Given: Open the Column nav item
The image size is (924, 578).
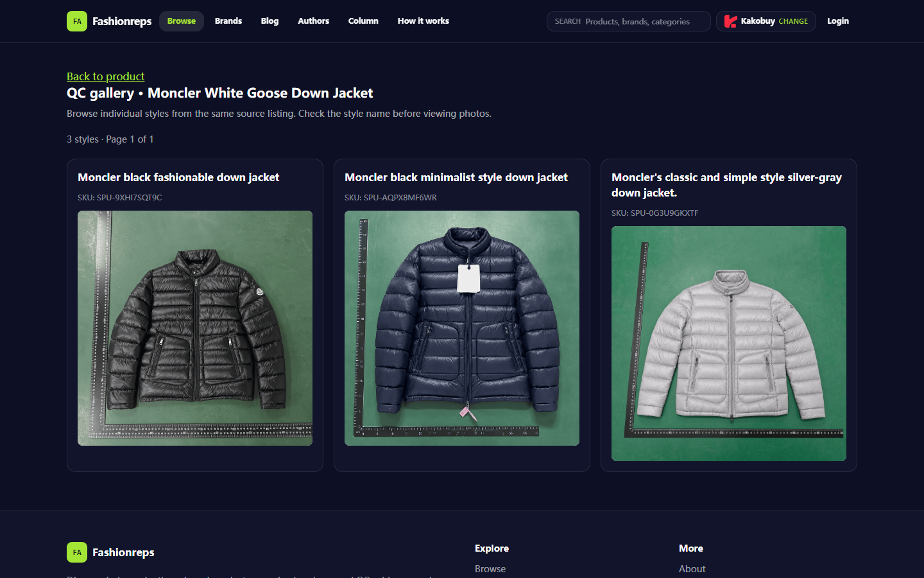Looking at the screenshot, I should pyautogui.click(x=363, y=21).
